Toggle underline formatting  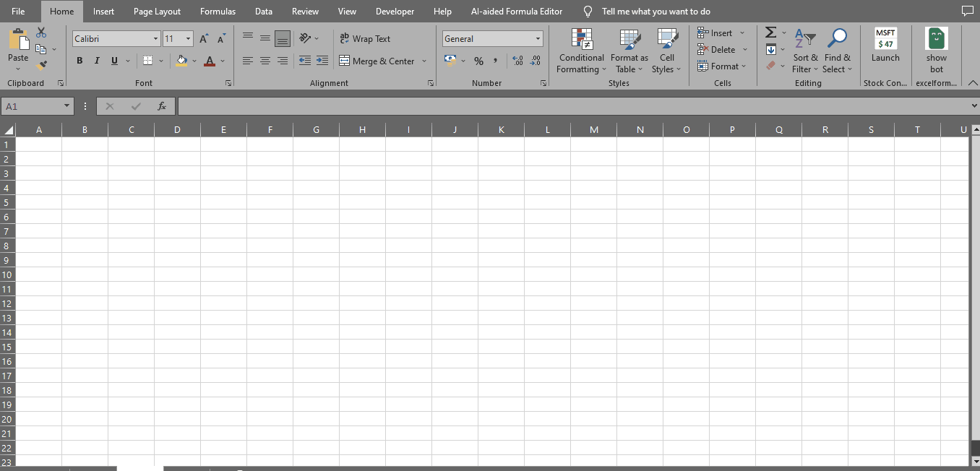point(113,61)
